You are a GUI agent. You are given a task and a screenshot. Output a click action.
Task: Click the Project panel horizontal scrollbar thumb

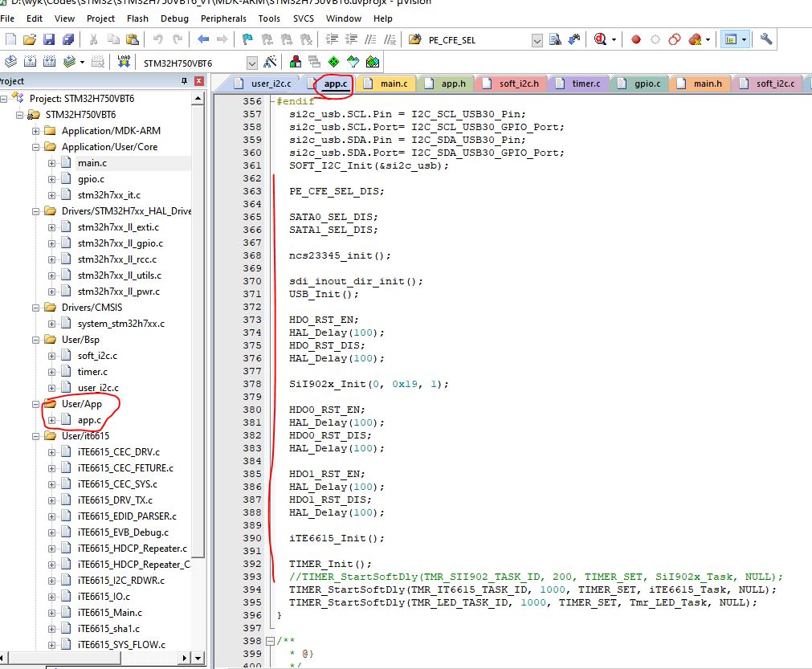pos(65,658)
